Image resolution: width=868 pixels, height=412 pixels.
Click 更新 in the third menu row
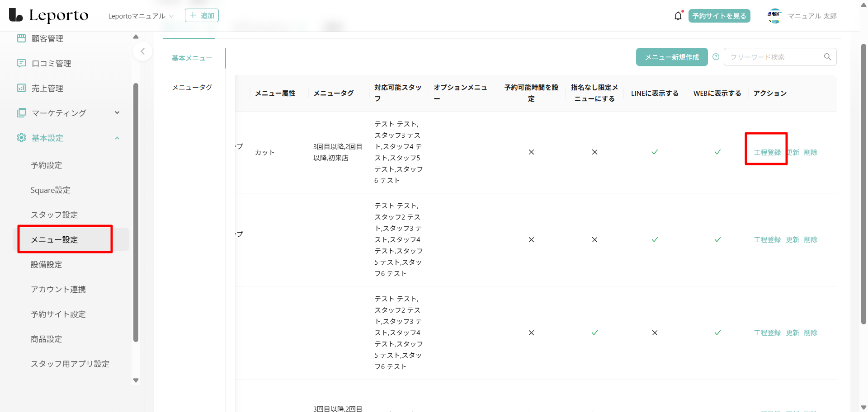click(x=793, y=332)
